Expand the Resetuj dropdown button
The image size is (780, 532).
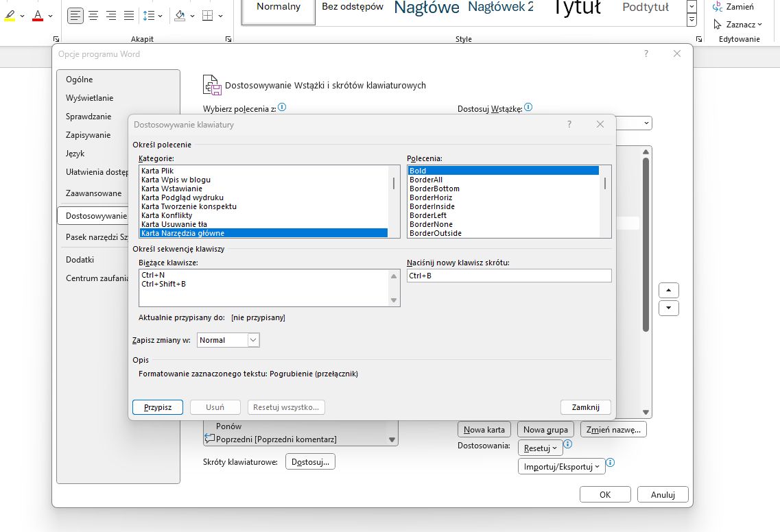point(540,448)
